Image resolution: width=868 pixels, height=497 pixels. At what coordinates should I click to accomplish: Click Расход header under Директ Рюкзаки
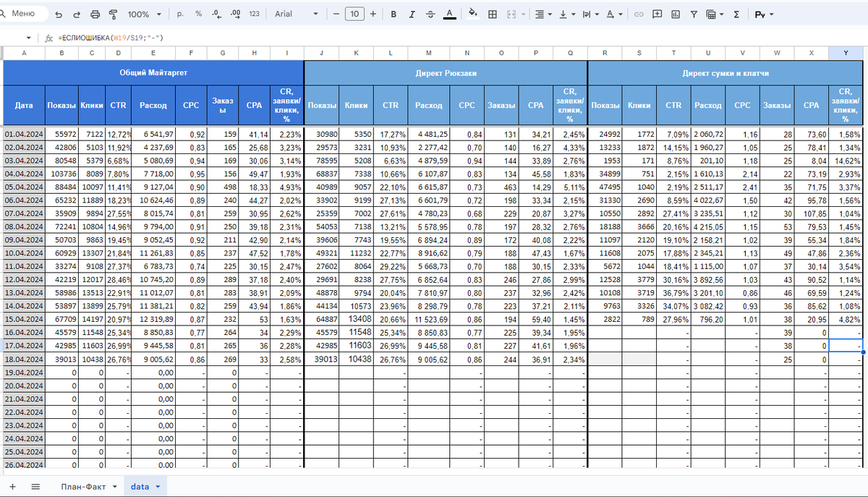[x=429, y=106]
